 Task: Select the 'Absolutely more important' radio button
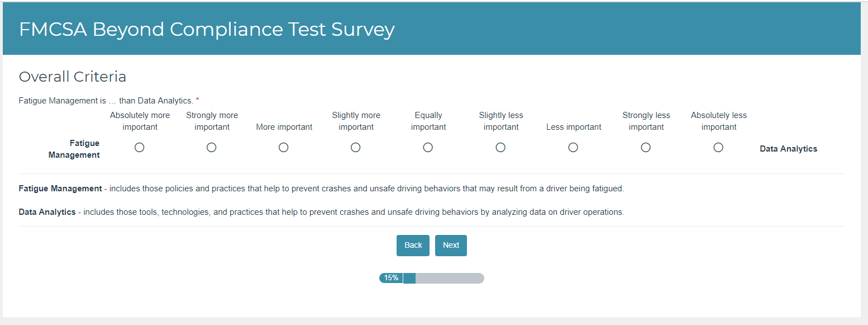tap(140, 148)
